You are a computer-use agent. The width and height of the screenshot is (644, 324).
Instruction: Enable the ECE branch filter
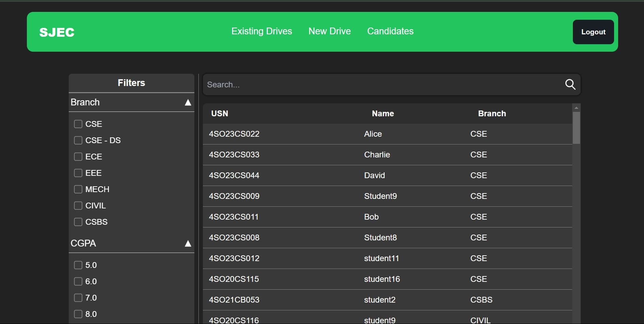click(78, 156)
